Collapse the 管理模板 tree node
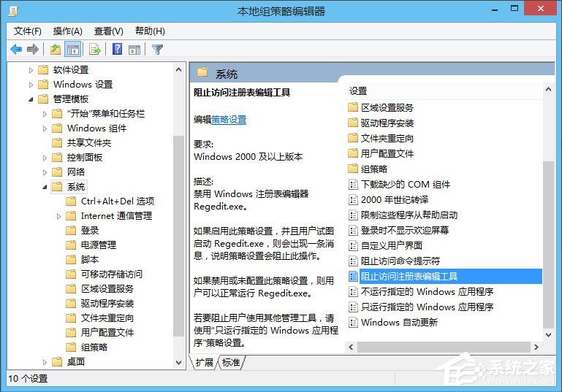Screen dimensions: 562x392 (31, 99)
